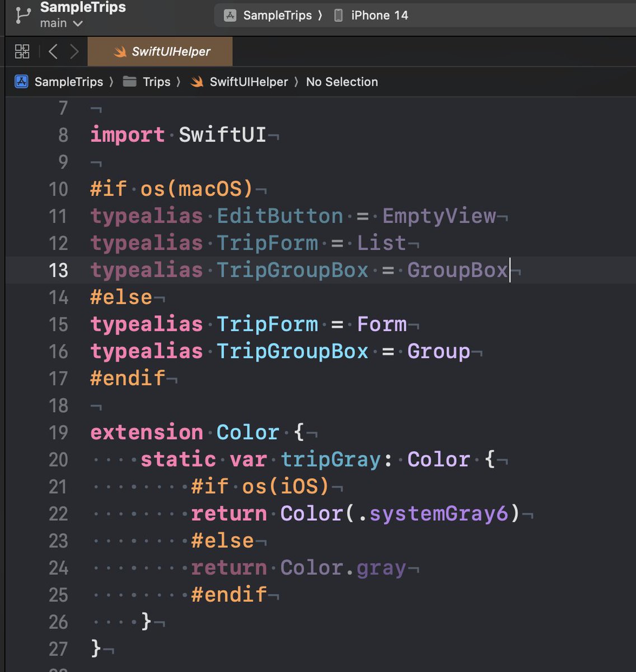The height and width of the screenshot is (672, 636).
Task: Choose the iPhone 14 run destination
Action: coord(380,15)
